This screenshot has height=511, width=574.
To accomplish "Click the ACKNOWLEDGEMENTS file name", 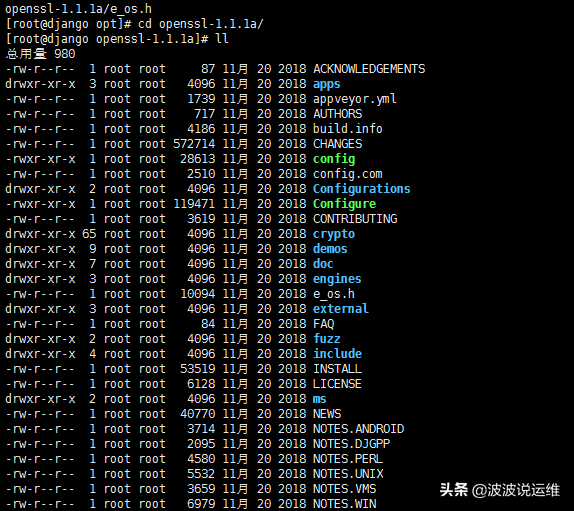I will point(369,69).
